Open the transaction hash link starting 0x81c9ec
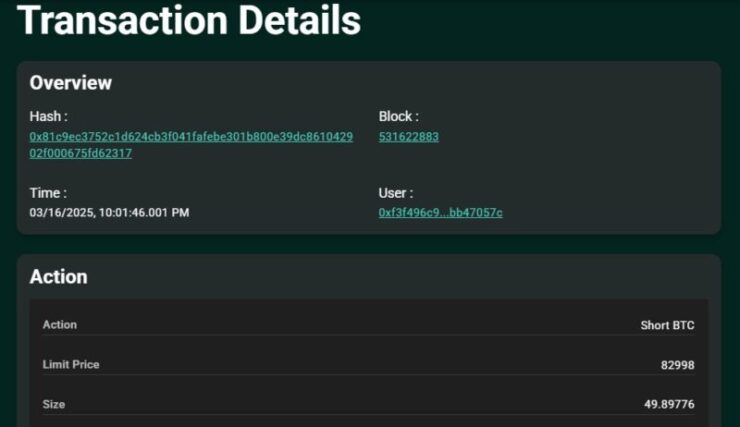Viewport: 740px width, 427px height. (x=191, y=137)
